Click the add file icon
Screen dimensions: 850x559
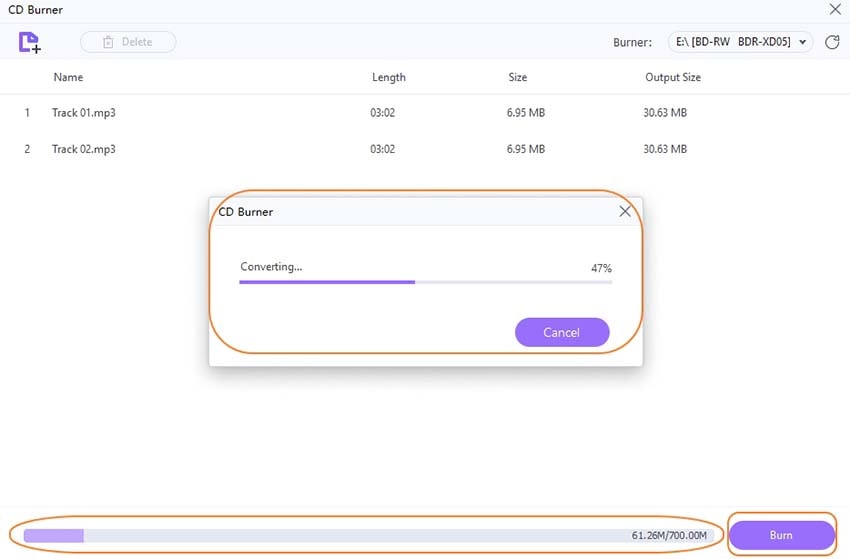coord(29,42)
